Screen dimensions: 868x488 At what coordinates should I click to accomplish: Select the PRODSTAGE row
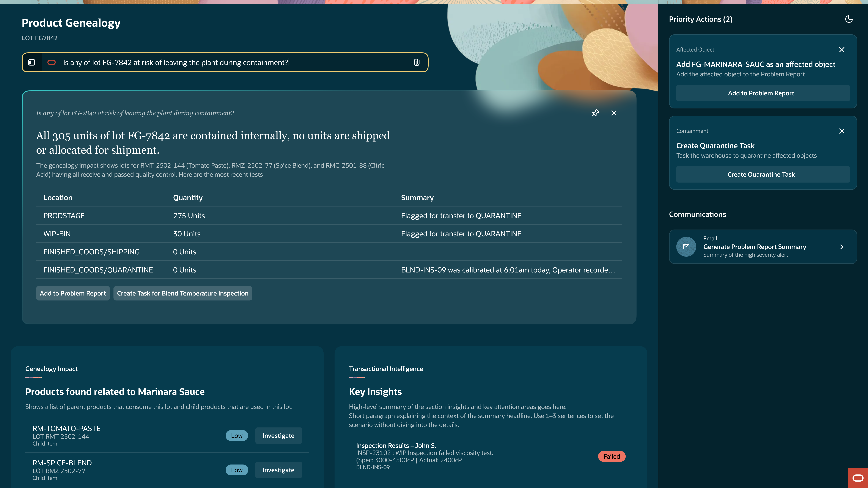click(329, 216)
